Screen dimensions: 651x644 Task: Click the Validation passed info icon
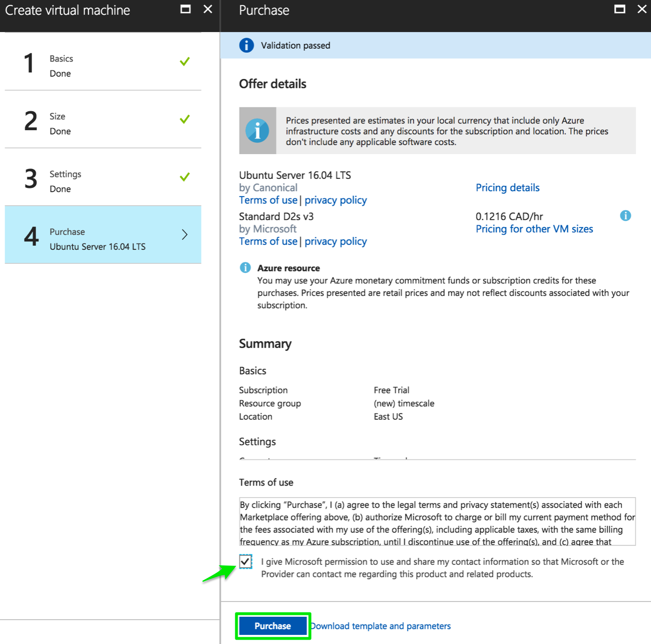[x=246, y=45]
